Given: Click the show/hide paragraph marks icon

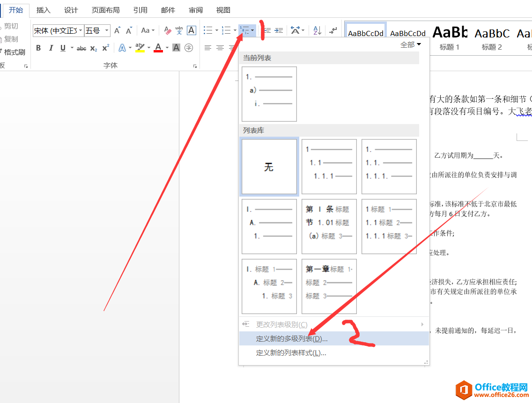Looking at the screenshot, I should [x=333, y=30].
